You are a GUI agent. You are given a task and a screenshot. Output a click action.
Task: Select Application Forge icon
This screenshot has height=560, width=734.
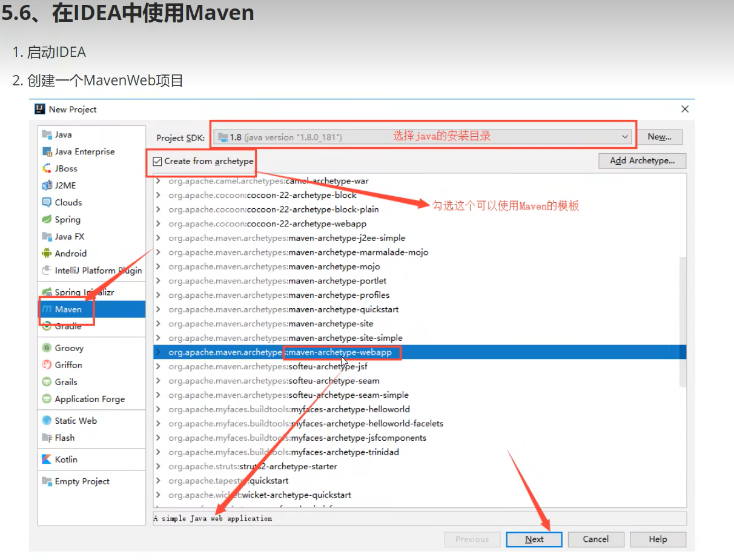[47, 398]
